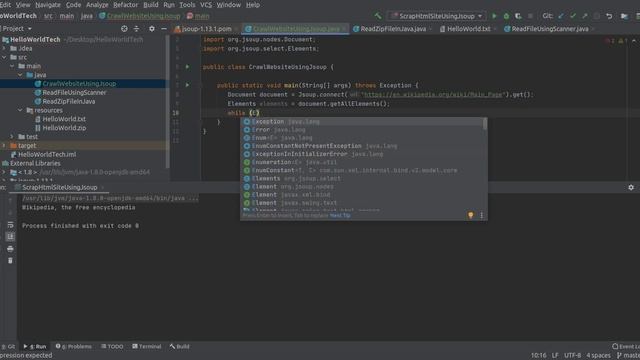The height and width of the screenshot is (360, 640).
Task: Click the print icon in Run console
Action: 10,249
